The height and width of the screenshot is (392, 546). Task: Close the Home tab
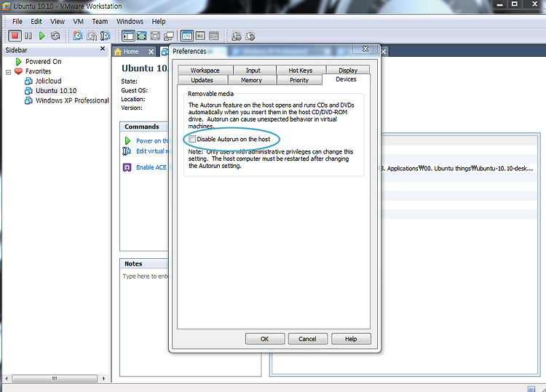click(x=151, y=52)
